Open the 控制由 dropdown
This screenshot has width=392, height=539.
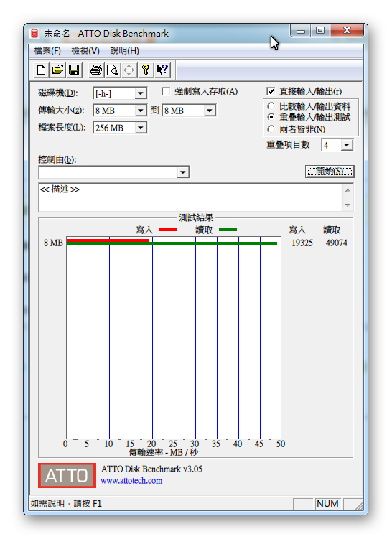click(x=183, y=172)
